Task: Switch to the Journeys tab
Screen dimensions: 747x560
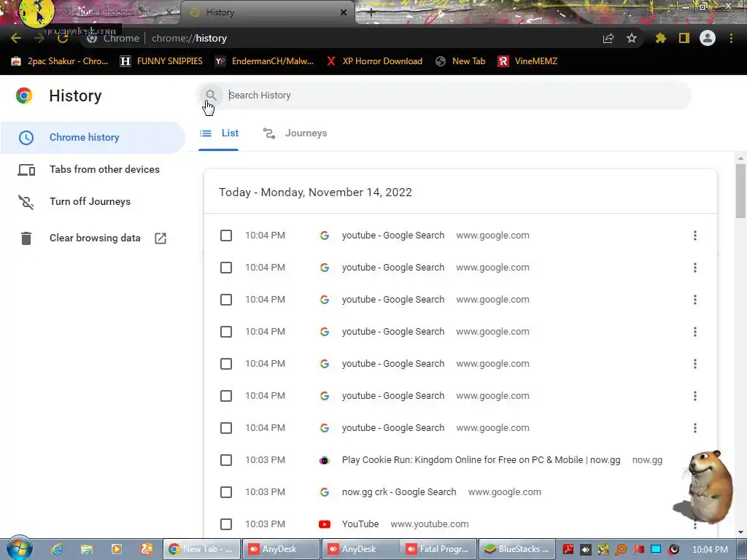Action: click(295, 133)
